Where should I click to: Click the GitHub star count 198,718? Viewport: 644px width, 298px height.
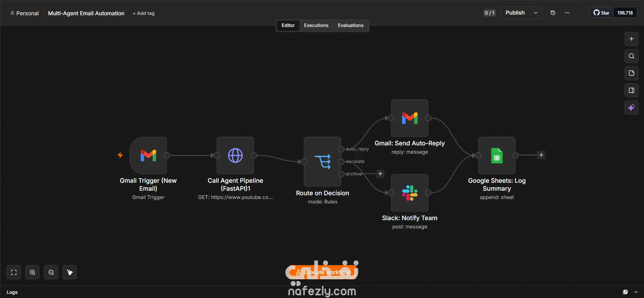click(625, 13)
